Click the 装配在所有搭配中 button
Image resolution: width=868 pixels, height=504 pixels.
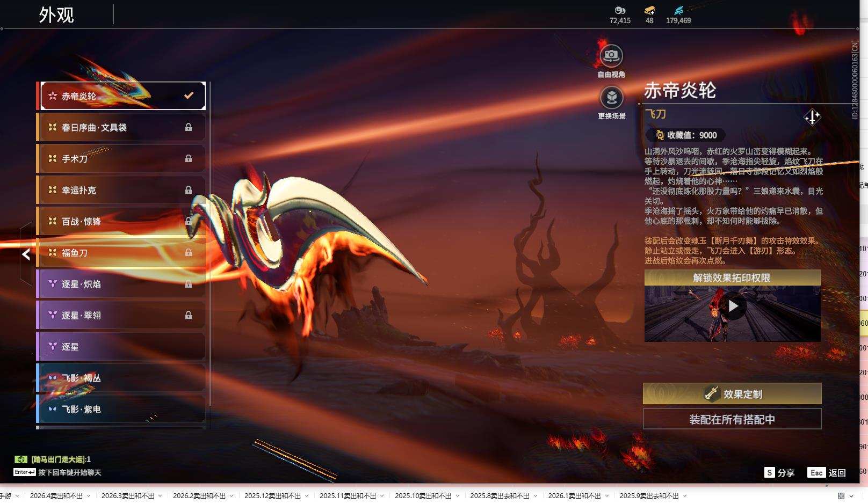pyautogui.click(x=732, y=419)
